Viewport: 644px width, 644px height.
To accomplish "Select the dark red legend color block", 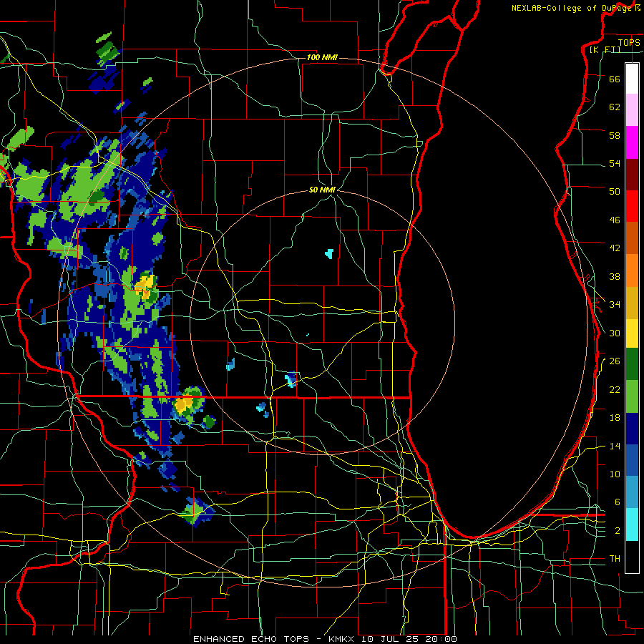I will click(632, 175).
